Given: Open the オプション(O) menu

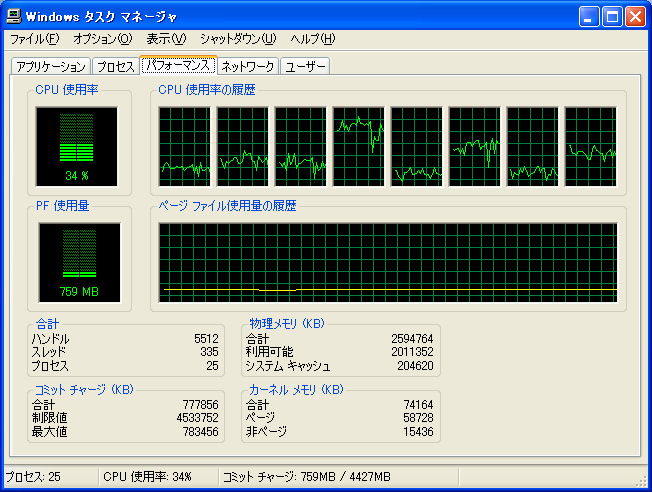Looking at the screenshot, I should coord(103,39).
